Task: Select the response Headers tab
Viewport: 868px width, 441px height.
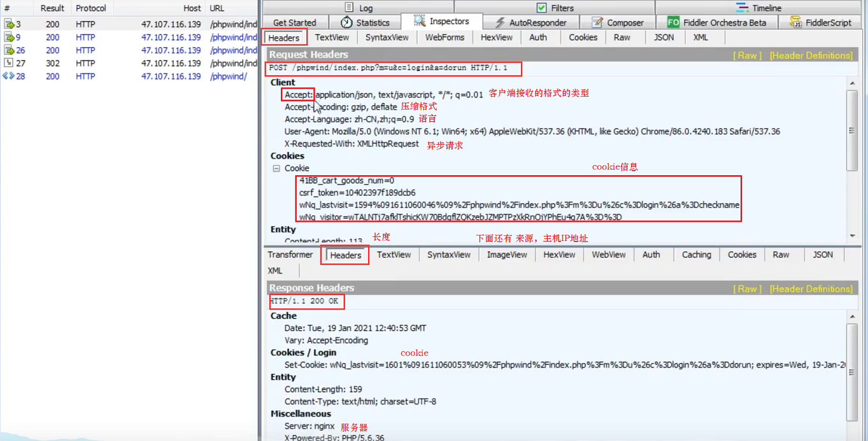Action: pyautogui.click(x=346, y=255)
